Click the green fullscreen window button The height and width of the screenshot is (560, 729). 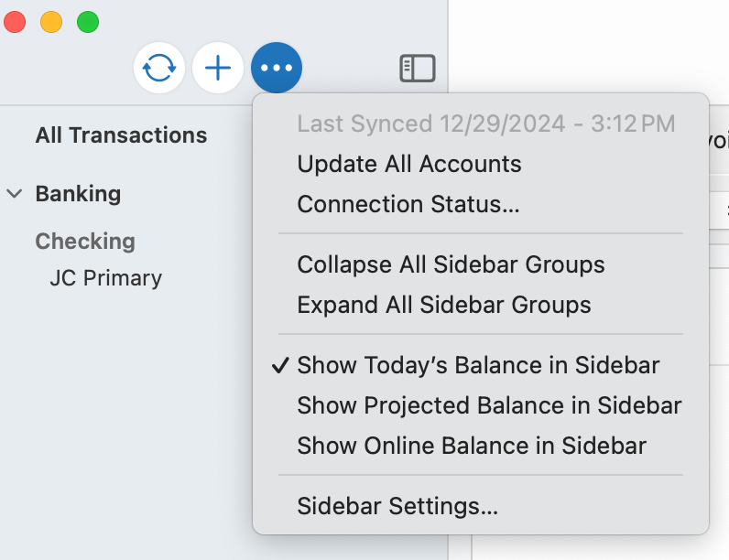[x=87, y=22]
